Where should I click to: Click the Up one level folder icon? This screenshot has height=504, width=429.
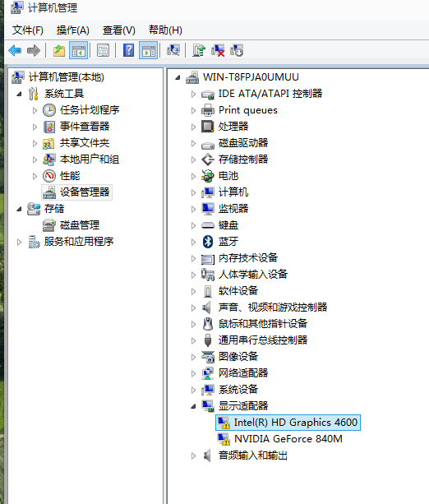pyautogui.click(x=59, y=50)
